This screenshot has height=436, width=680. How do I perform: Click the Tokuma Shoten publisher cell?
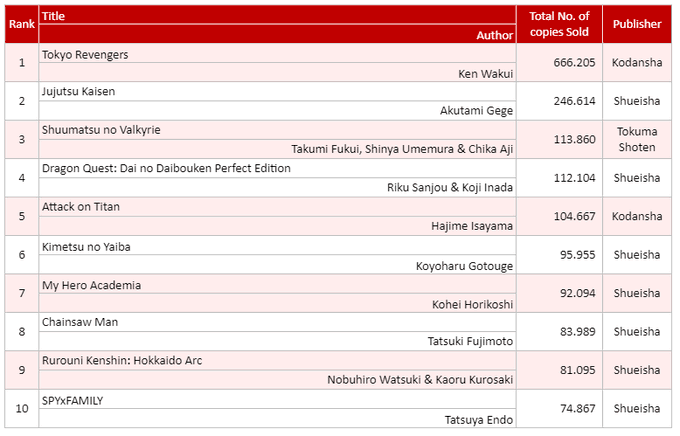(637, 139)
